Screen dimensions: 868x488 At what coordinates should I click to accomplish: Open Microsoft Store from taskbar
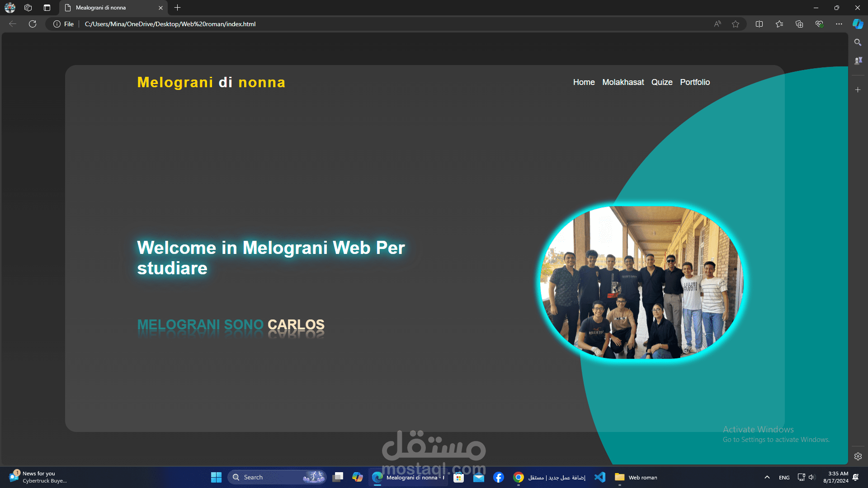[x=459, y=477]
